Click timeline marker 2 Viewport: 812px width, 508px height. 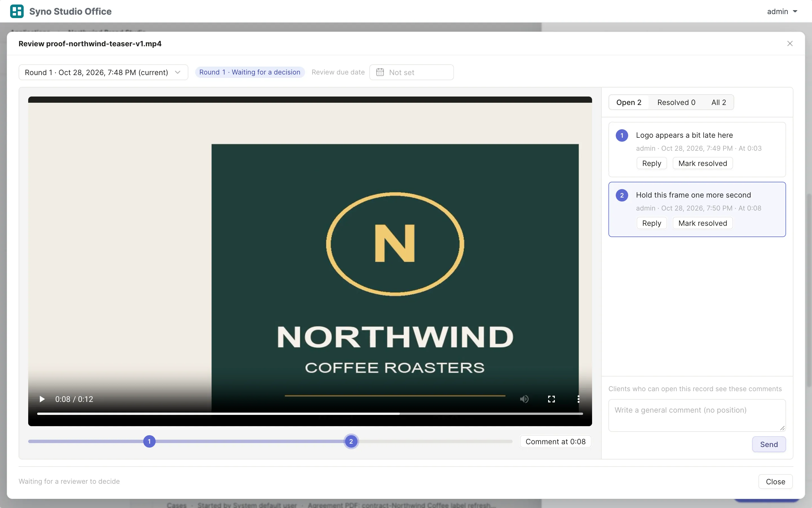tap(351, 441)
